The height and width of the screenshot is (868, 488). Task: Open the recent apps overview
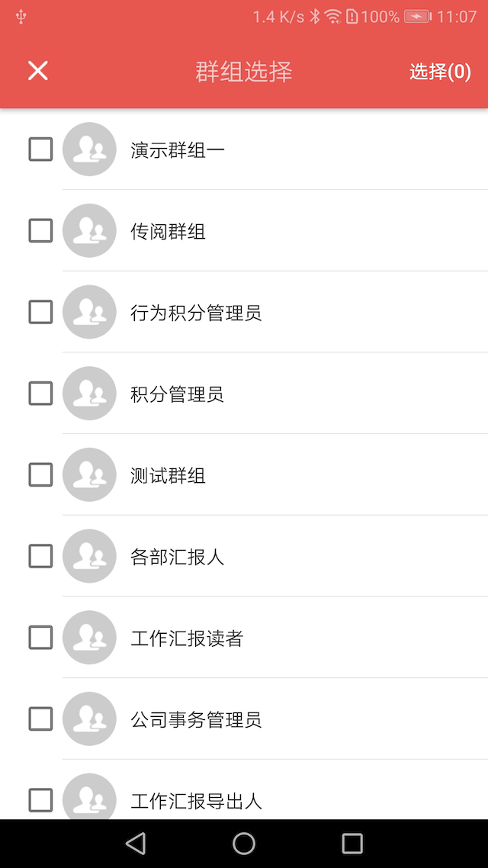click(352, 843)
